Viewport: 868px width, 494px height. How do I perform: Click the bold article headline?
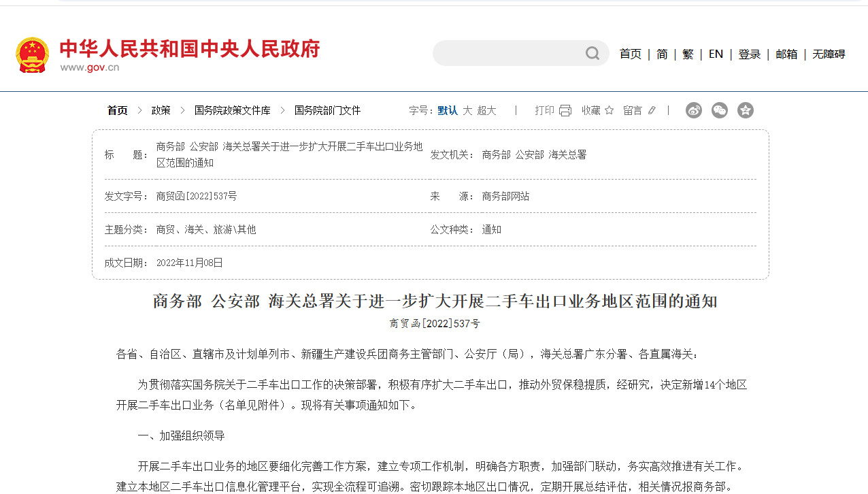435,301
